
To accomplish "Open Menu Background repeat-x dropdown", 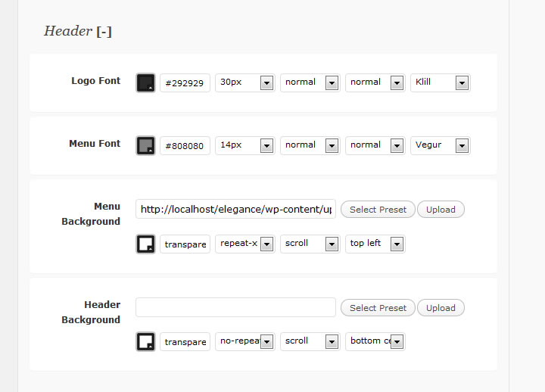I will coord(244,244).
